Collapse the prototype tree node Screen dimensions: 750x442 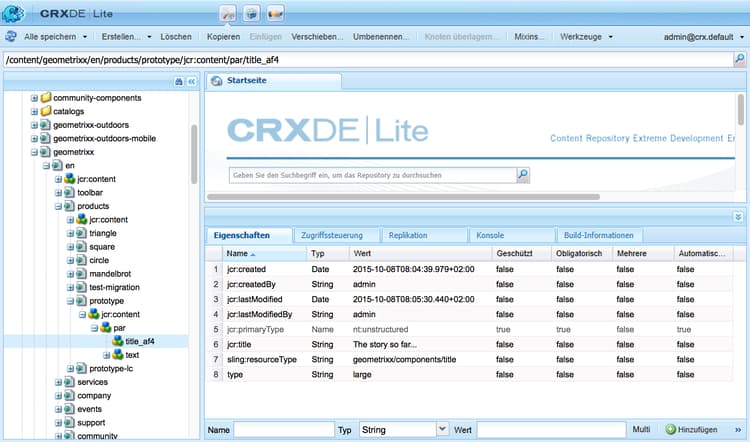pos(70,301)
